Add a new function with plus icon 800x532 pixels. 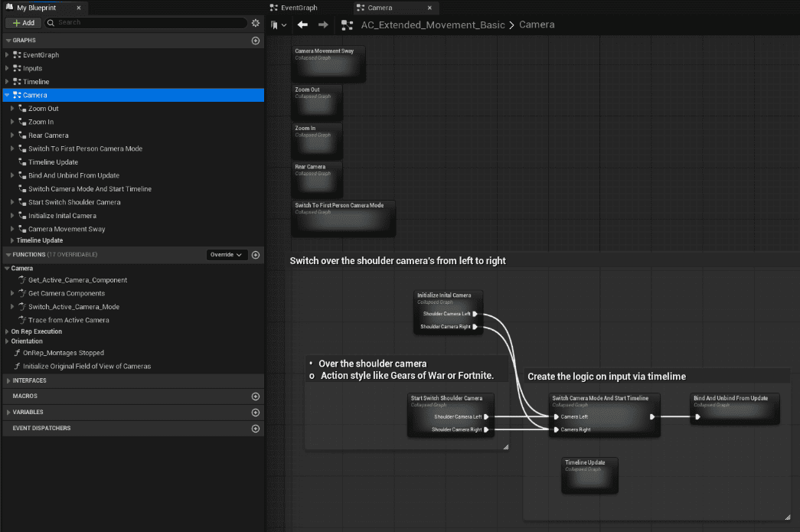pos(256,255)
